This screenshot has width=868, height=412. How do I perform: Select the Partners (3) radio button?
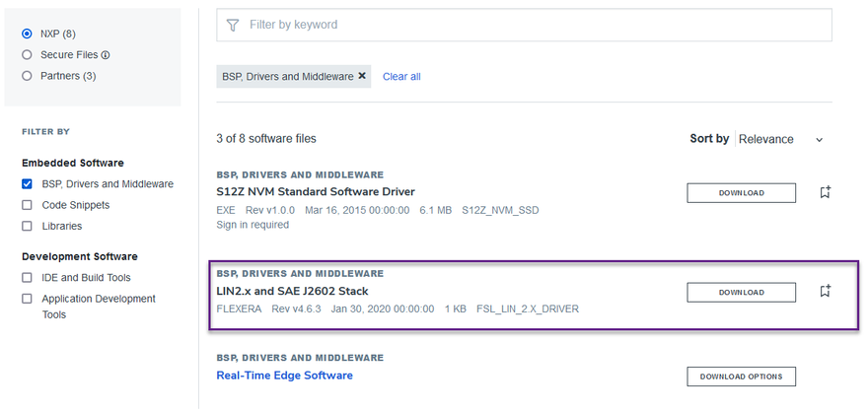[x=28, y=76]
